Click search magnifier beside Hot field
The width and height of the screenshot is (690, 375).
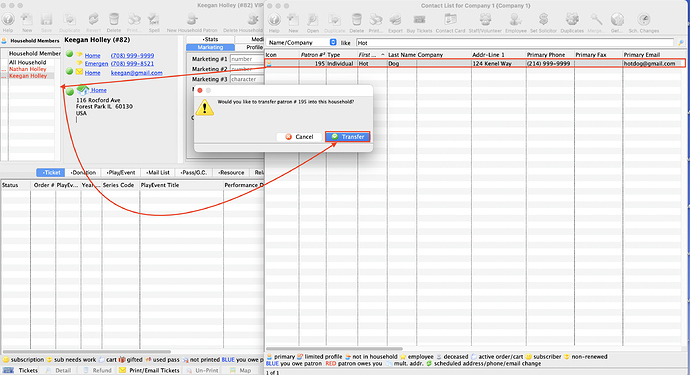click(681, 43)
